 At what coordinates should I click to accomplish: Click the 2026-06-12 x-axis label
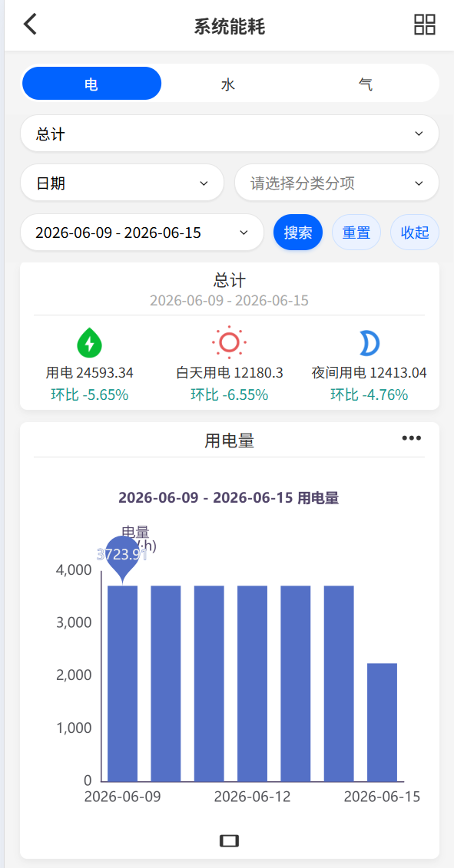tap(252, 797)
